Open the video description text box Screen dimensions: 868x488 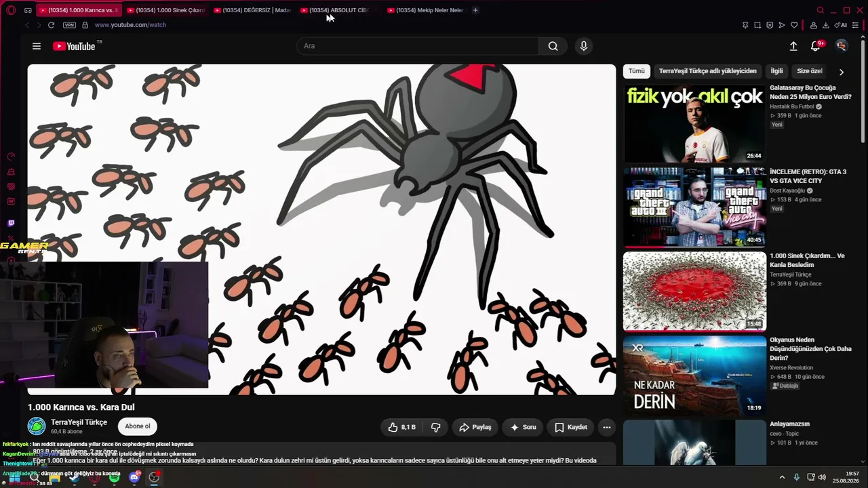click(x=321, y=455)
